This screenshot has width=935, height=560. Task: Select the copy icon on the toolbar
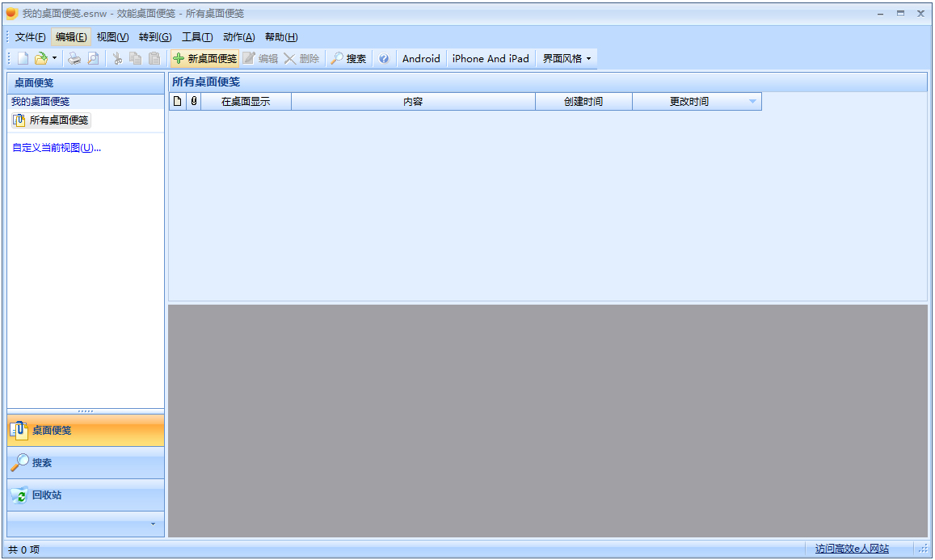coord(135,57)
